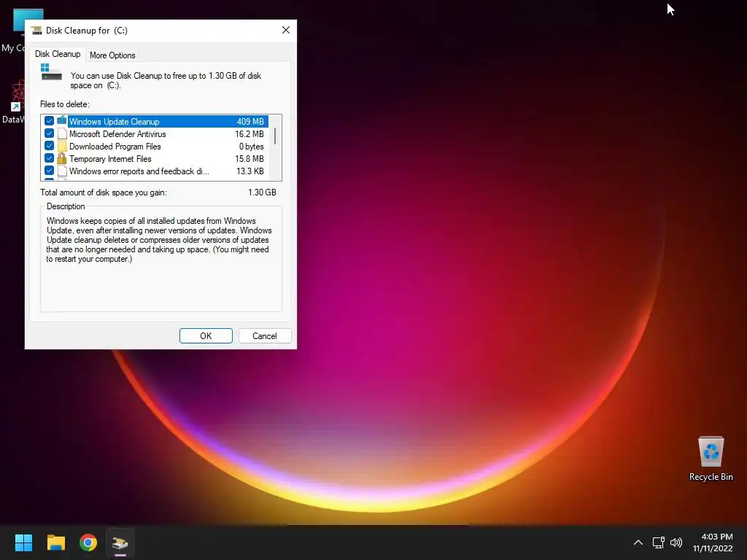This screenshot has width=747, height=560.
Task: Select the Recycle Bin desktop icon
Action: [x=711, y=459]
